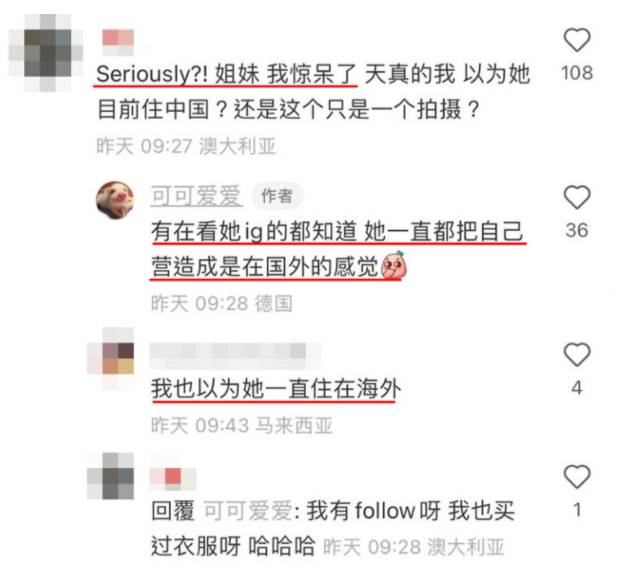Select the comment "我也以为她一直住在海外"

tap(276, 389)
